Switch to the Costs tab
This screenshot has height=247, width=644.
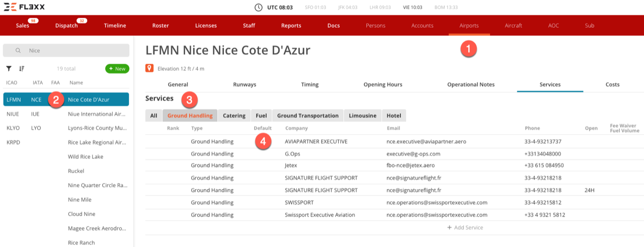click(x=612, y=85)
